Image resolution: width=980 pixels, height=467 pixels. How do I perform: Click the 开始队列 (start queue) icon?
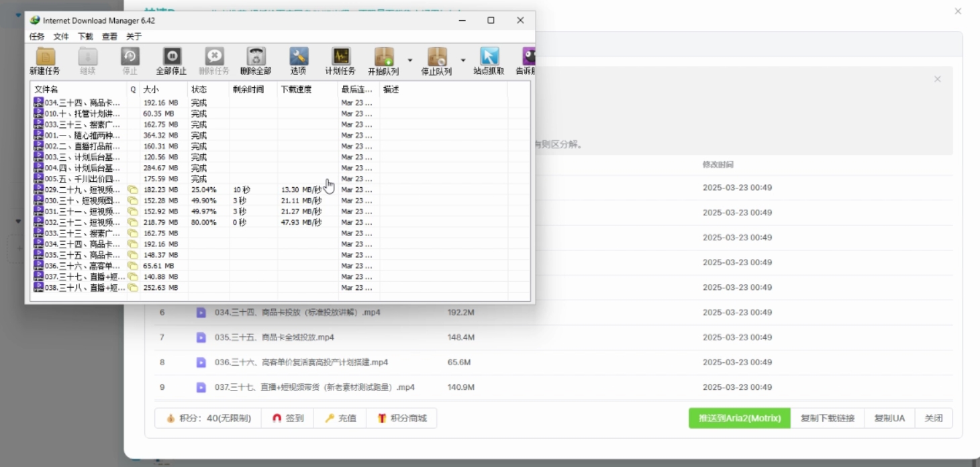(384, 56)
